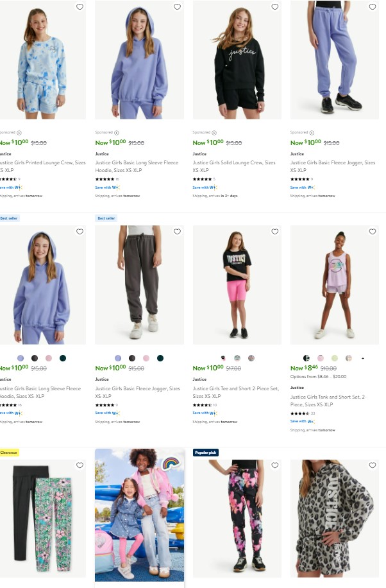Show more colors for Tank and Short Set
The width and height of the screenshot is (386, 588).
coord(363,358)
